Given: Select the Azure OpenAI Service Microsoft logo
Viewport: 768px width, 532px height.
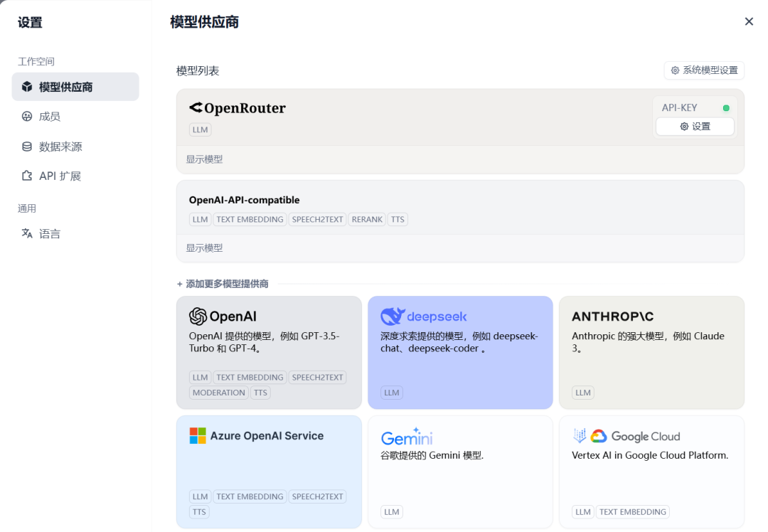Looking at the screenshot, I should click(198, 435).
